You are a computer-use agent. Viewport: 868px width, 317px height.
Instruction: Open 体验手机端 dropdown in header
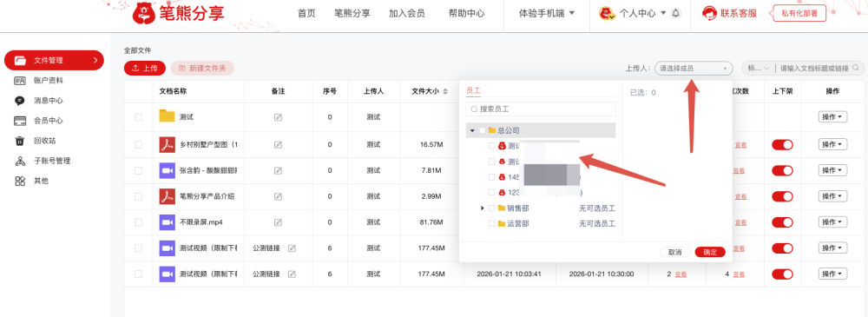547,13
